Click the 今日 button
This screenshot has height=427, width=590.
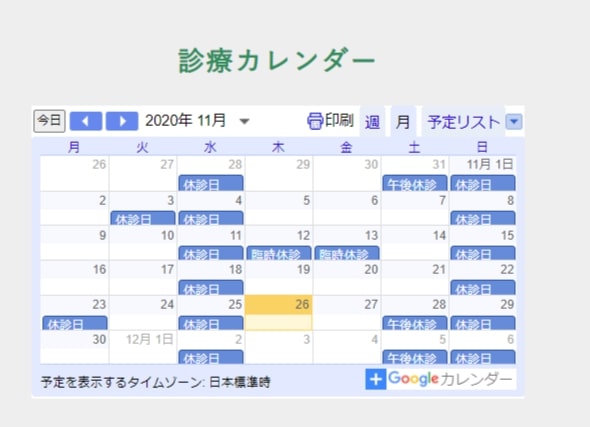click(x=49, y=121)
